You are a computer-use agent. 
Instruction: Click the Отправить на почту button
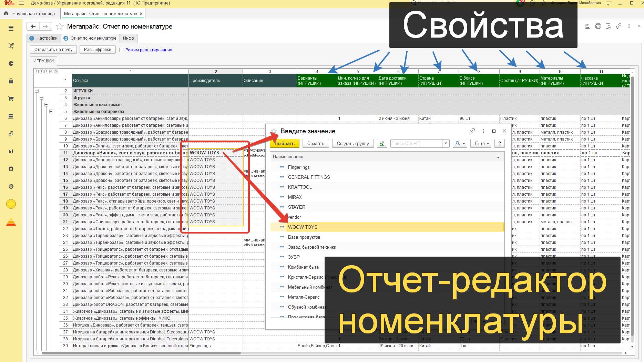pyautogui.click(x=53, y=49)
